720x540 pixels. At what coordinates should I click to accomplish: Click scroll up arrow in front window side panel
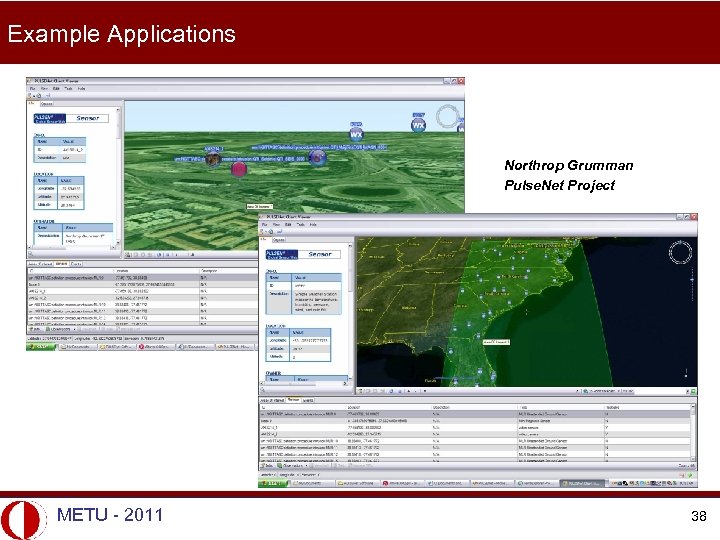point(350,247)
